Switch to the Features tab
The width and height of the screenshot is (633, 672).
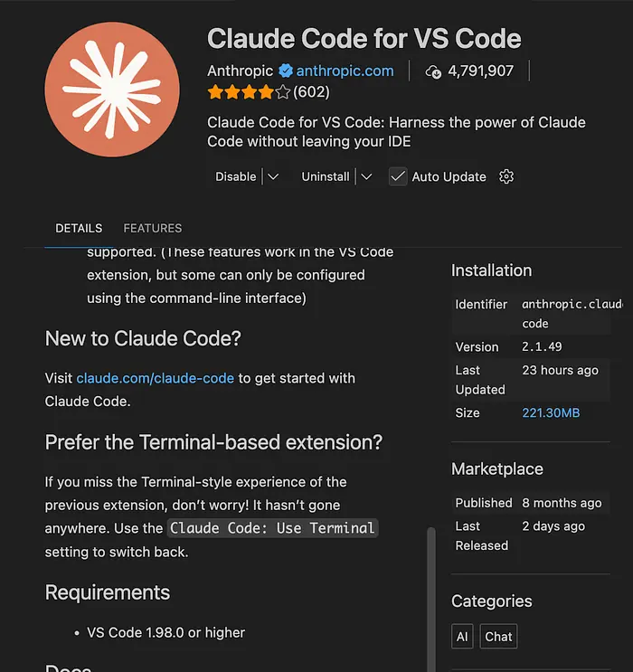(153, 228)
